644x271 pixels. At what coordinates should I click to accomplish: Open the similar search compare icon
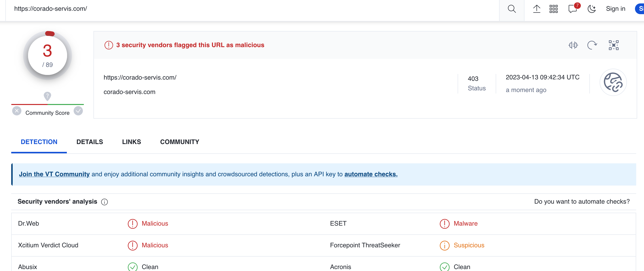pos(573,45)
